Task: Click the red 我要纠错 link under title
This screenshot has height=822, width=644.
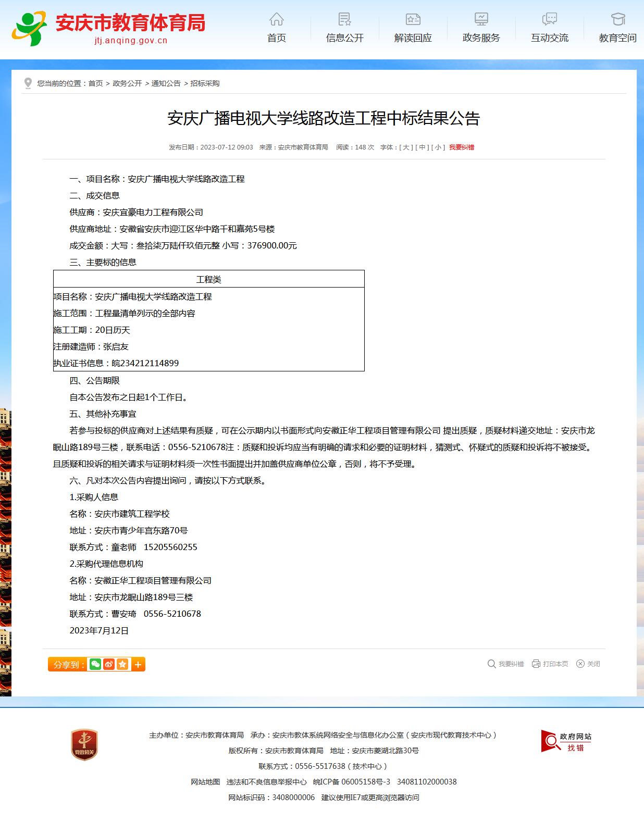Action: (462, 147)
